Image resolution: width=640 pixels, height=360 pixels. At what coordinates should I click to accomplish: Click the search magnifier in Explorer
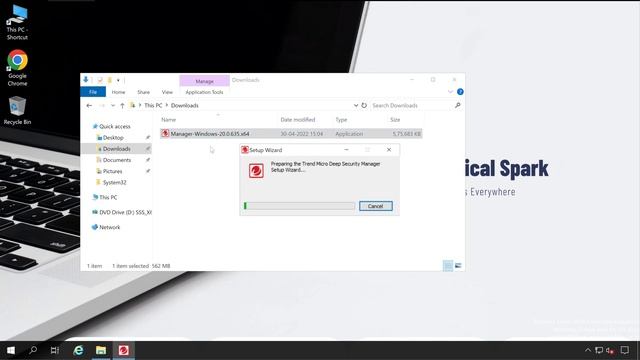(458, 105)
